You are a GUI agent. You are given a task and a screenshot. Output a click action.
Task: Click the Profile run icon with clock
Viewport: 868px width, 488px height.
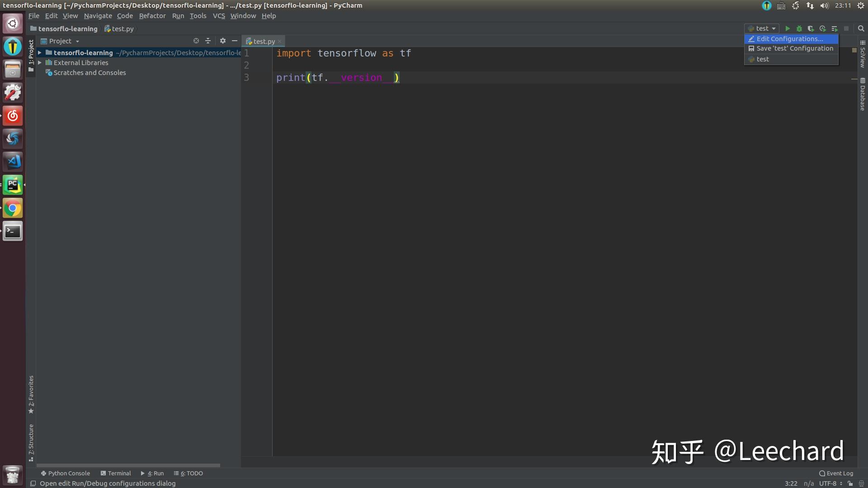pyautogui.click(x=823, y=28)
